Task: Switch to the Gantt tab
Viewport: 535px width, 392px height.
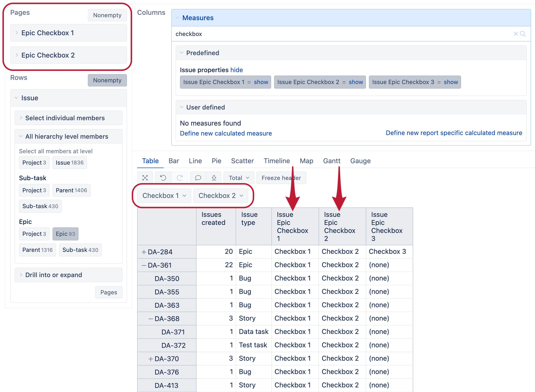Action: 332,161
